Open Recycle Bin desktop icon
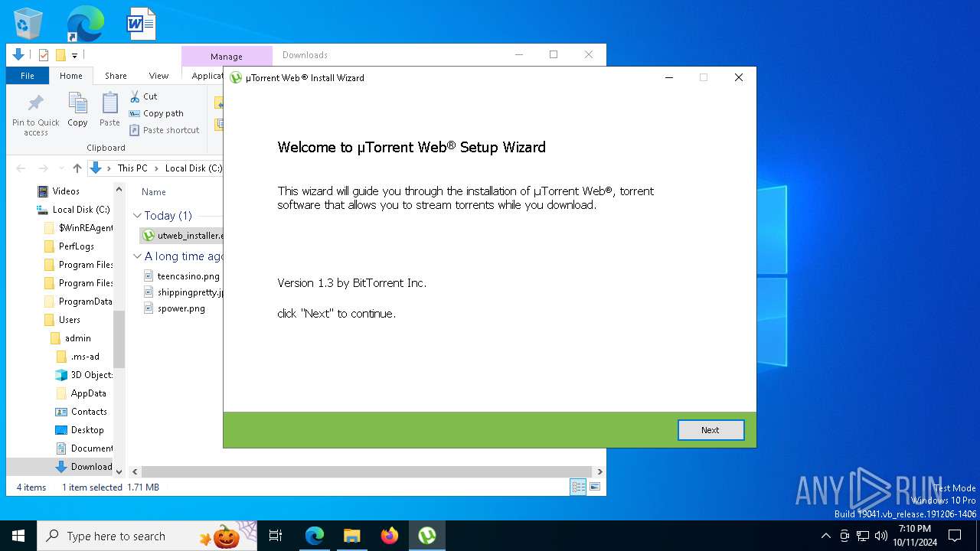The image size is (980, 551). click(28, 24)
